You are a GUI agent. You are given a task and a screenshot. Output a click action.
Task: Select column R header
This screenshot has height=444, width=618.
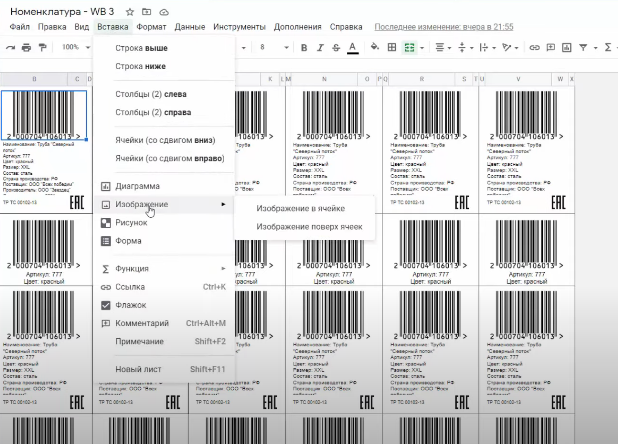pyautogui.click(x=421, y=79)
